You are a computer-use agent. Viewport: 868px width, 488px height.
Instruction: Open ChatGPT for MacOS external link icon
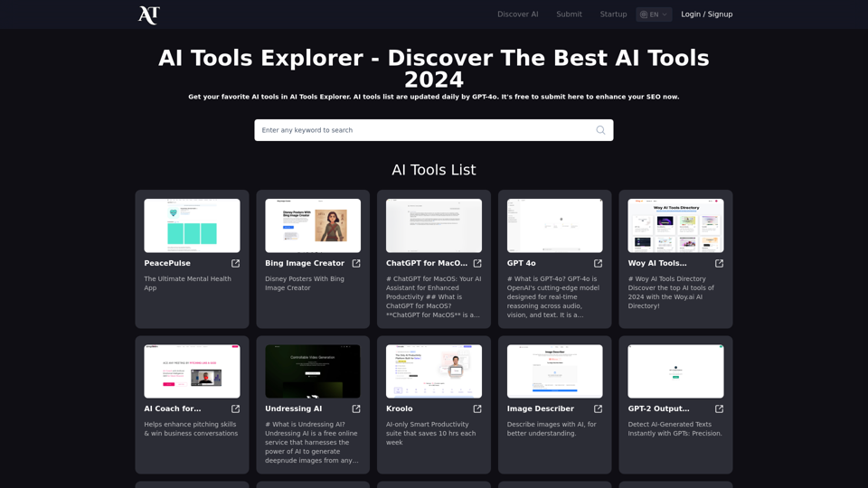coord(477,263)
